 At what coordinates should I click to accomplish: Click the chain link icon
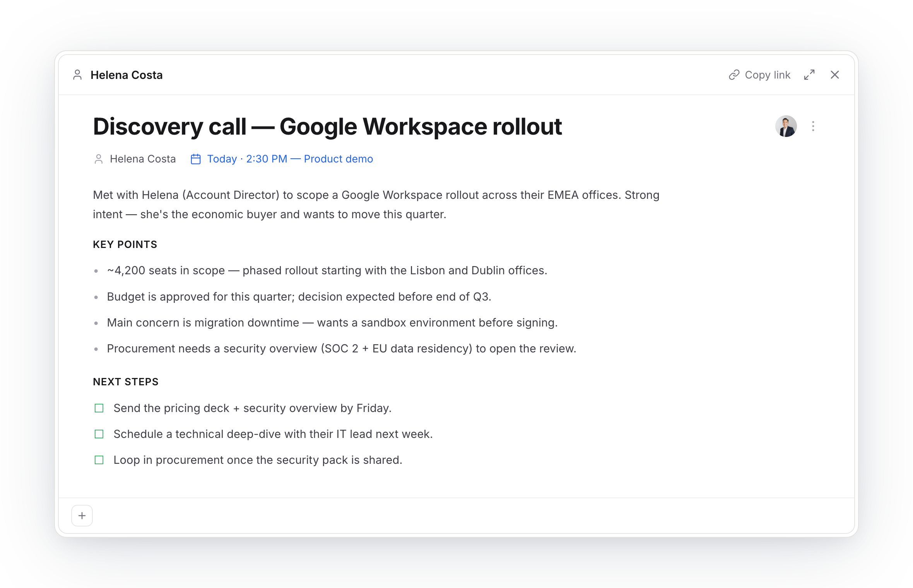734,75
